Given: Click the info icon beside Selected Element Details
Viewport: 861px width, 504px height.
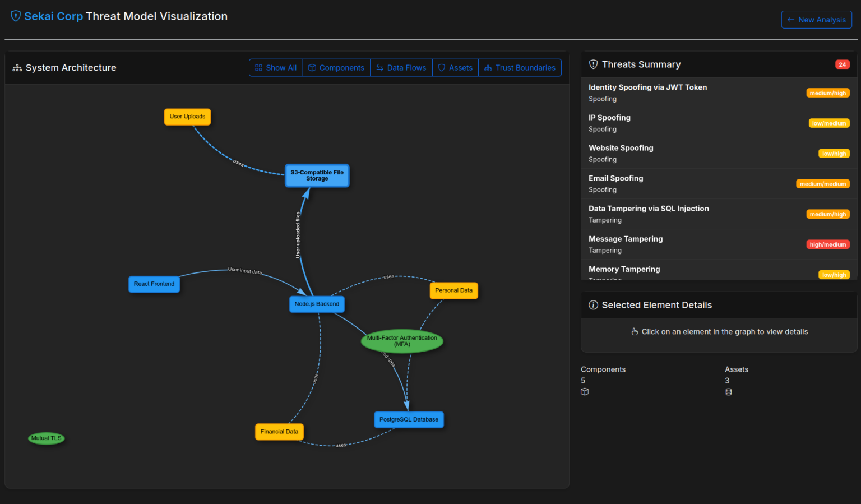Looking at the screenshot, I should [x=593, y=305].
